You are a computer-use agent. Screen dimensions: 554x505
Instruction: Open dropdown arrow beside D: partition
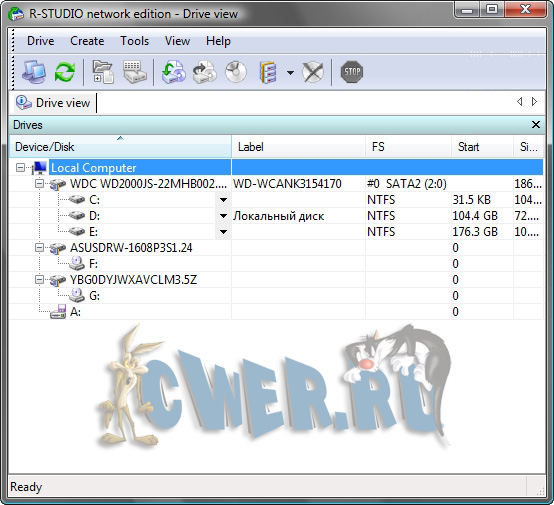coord(223,216)
